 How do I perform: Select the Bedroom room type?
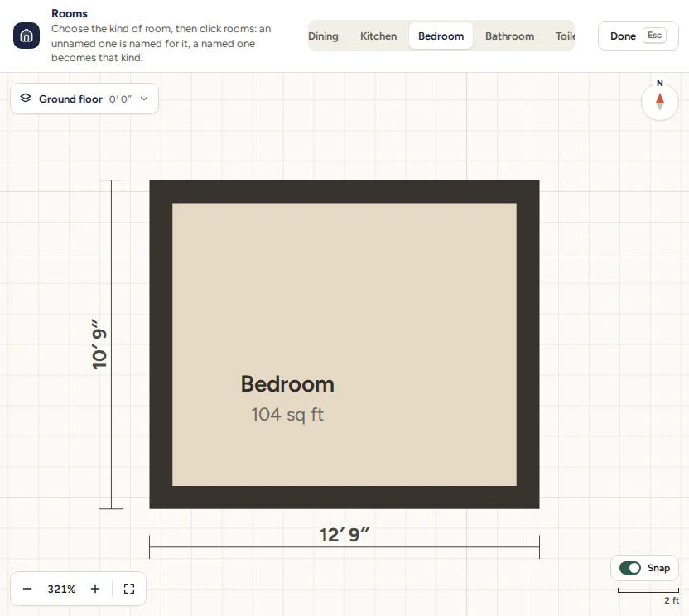(x=441, y=36)
